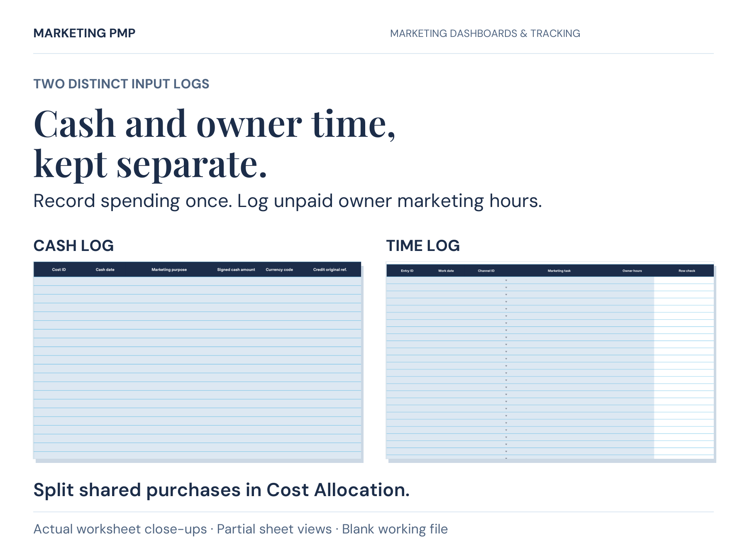Open the Cash Log worksheet thumbnail

(198, 360)
